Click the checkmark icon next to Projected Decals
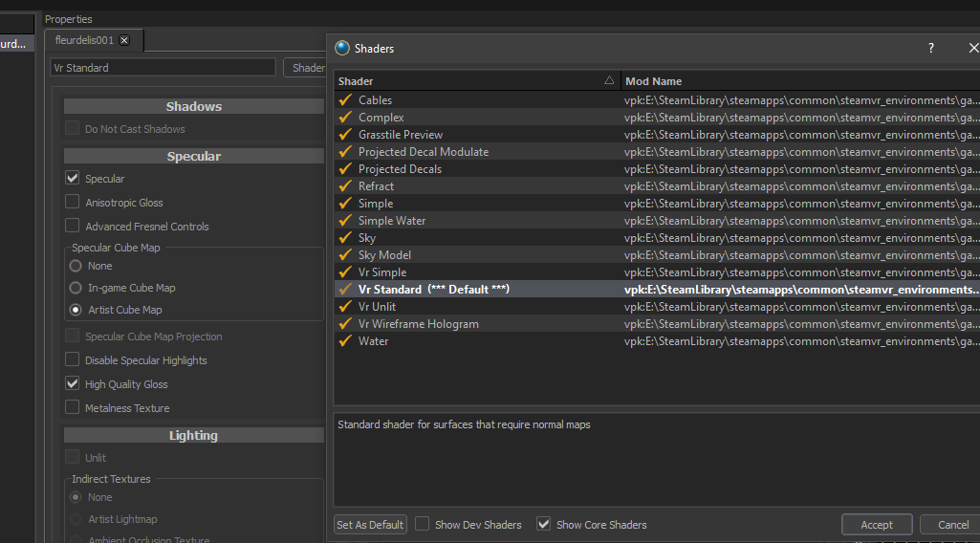Viewport: 980px width, 543px height. coord(345,168)
